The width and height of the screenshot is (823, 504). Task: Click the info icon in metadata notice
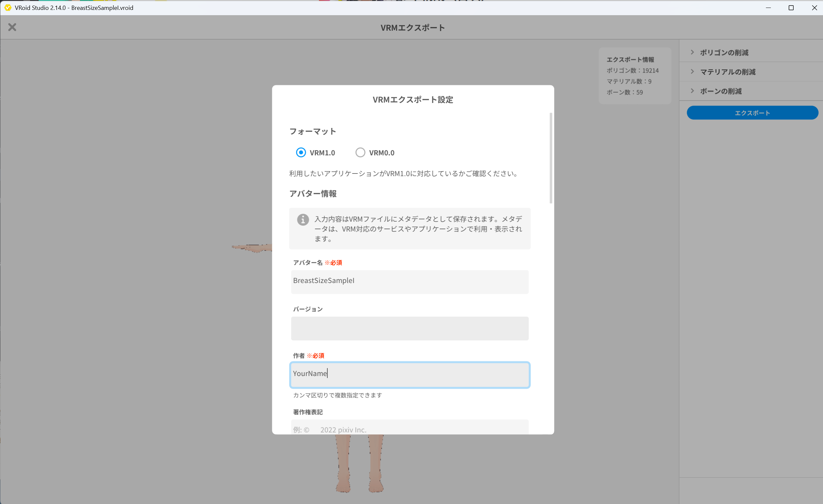pyautogui.click(x=303, y=220)
